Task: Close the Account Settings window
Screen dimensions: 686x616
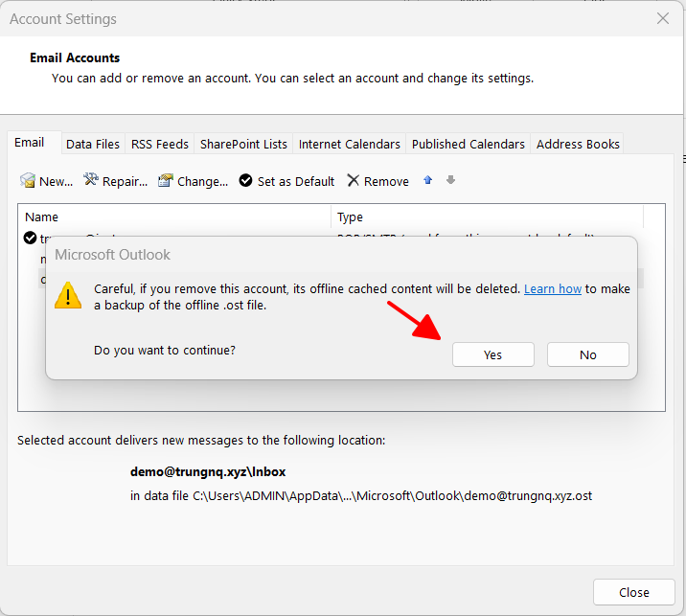Action: [663, 18]
